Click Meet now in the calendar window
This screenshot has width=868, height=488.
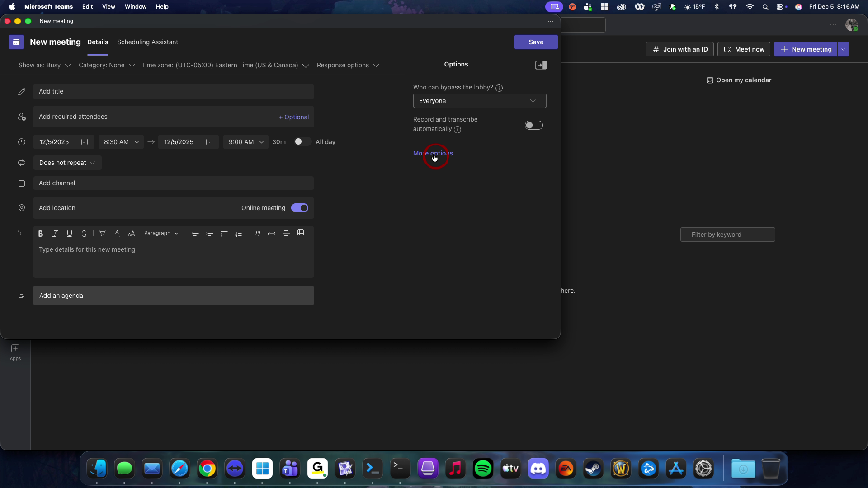tap(744, 49)
